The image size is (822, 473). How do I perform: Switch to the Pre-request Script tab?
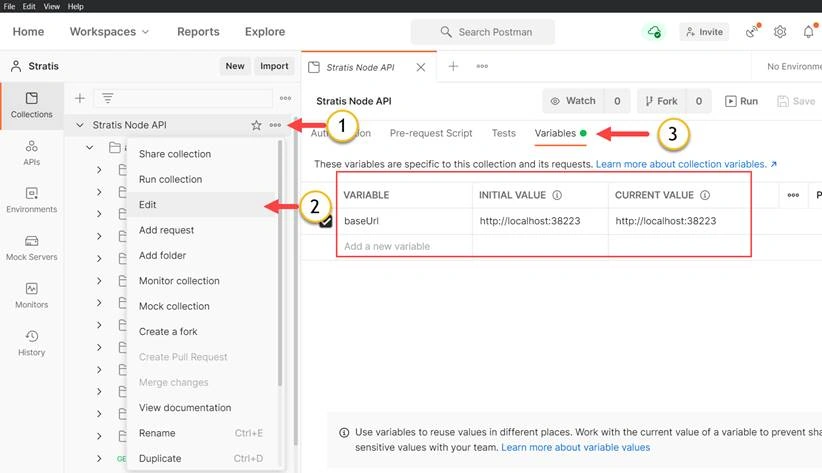[x=431, y=133]
